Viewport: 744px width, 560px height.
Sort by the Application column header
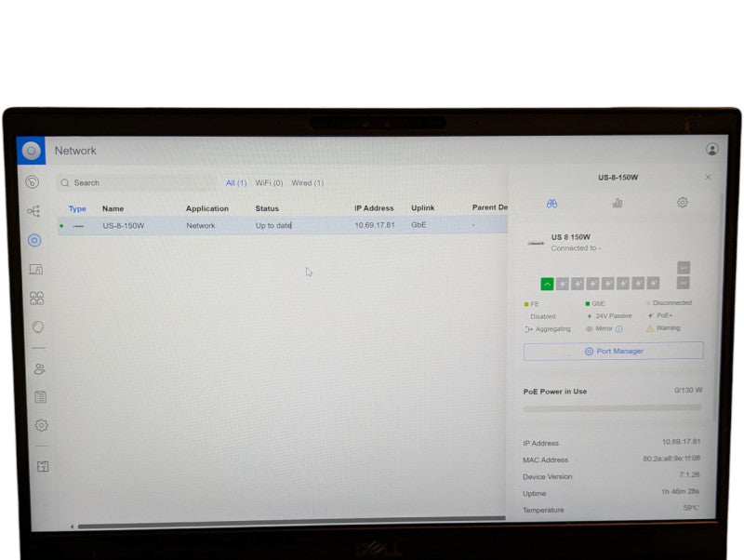pos(207,208)
